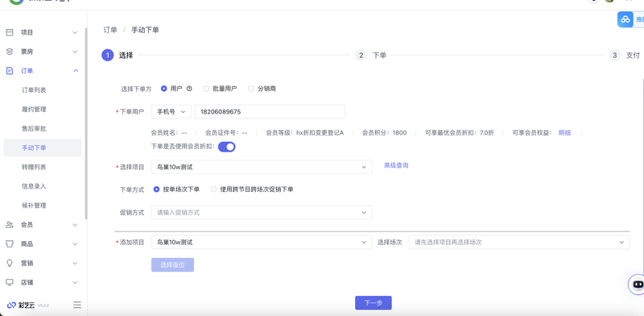Click the V5.0.0 version label
644x316 pixels.
tap(43, 306)
